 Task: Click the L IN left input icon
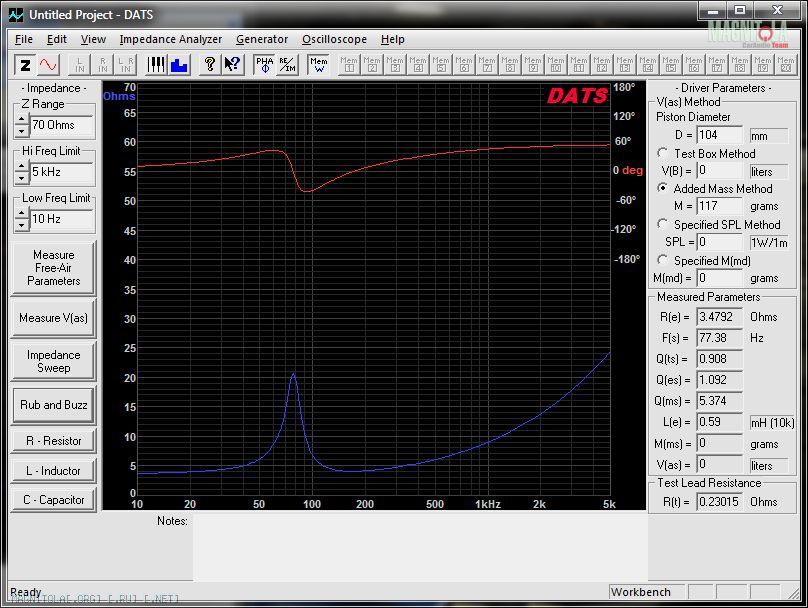80,65
